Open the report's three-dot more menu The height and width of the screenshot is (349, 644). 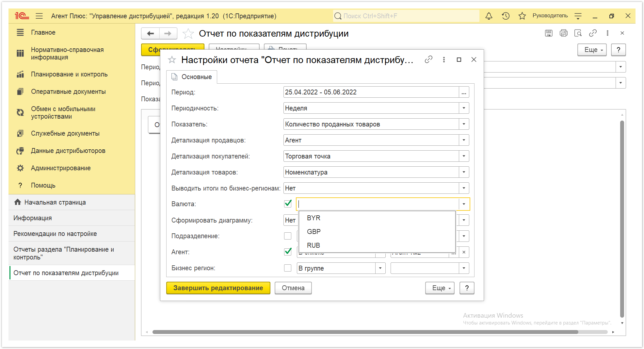click(607, 33)
